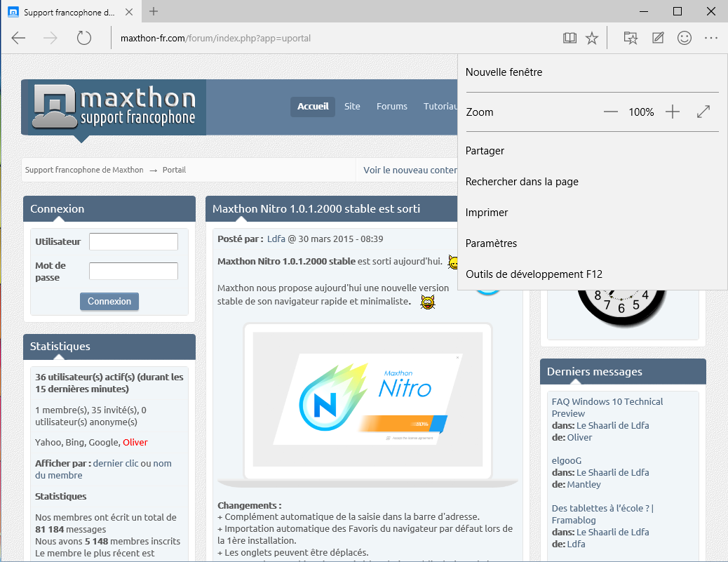The image size is (728, 562).
Task: Select Rechercher dans la page
Action: pyautogui.click(x=592, y=182)
